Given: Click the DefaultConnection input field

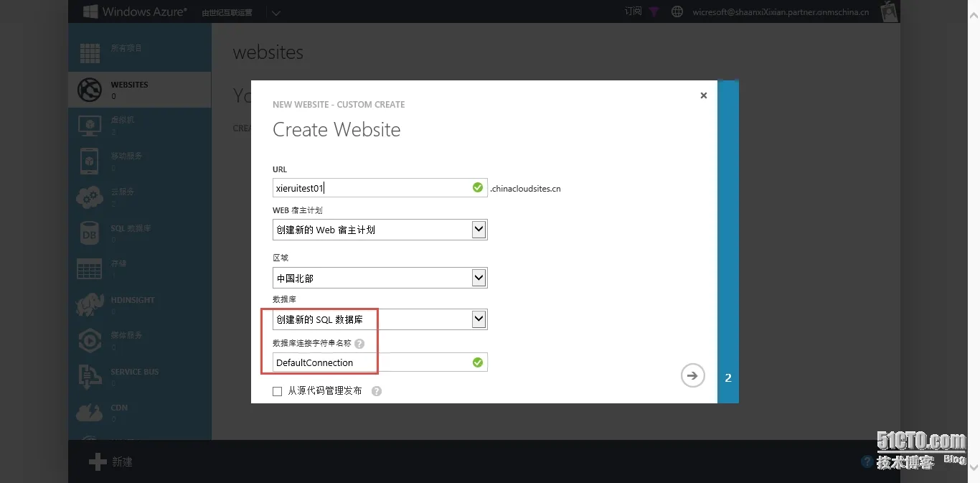Looking at the screenshot, I should [380, 362].
